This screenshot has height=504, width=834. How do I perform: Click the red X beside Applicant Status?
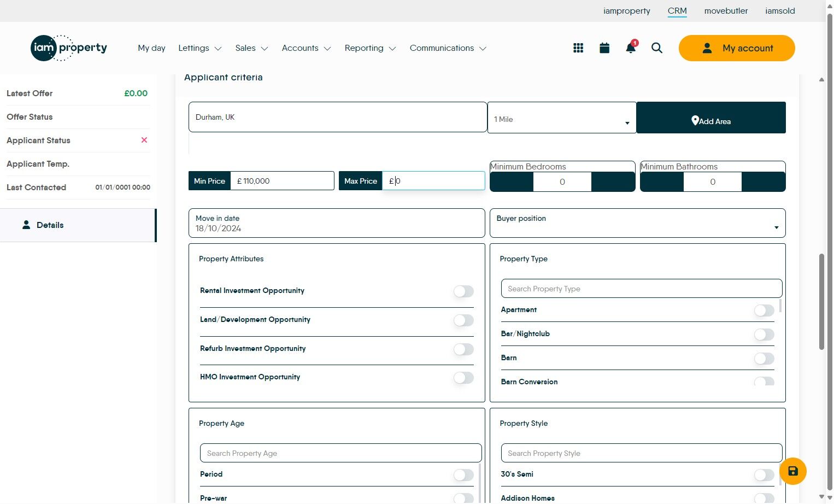point(144,140)
